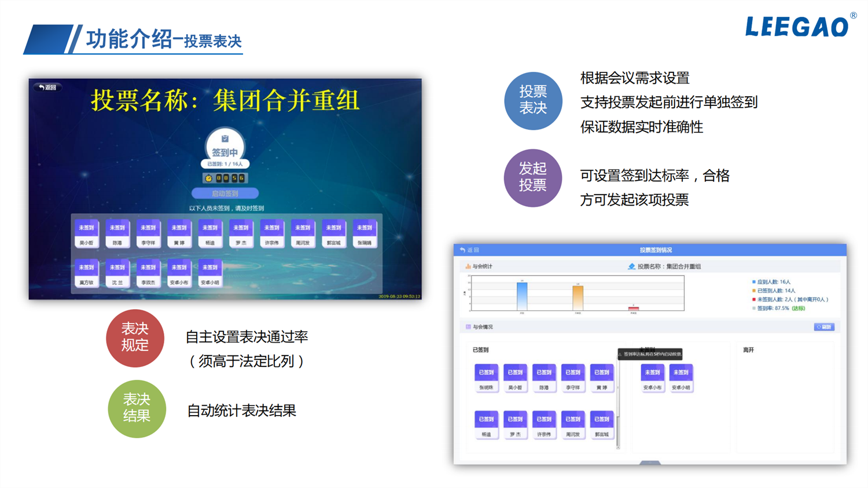The height and width of the screenshot is (488, 868).
Task: Click the 离开 column heading
Action: click(x=748, y=350)
